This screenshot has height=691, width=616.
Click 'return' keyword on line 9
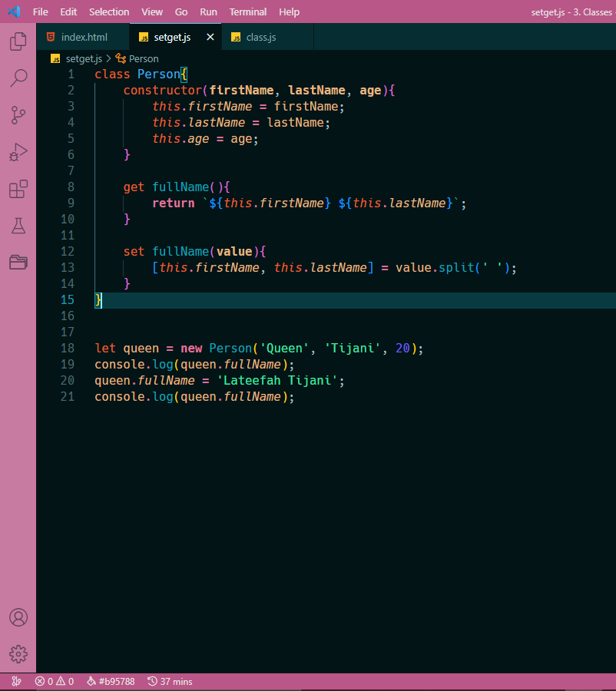174,203
